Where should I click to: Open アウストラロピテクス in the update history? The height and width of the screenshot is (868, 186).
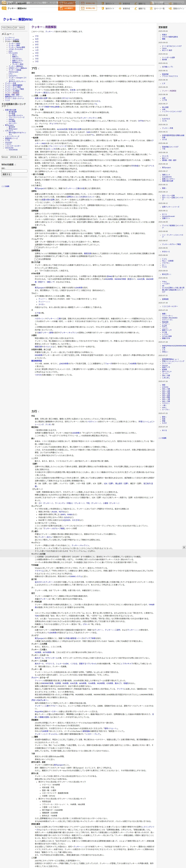170,76
